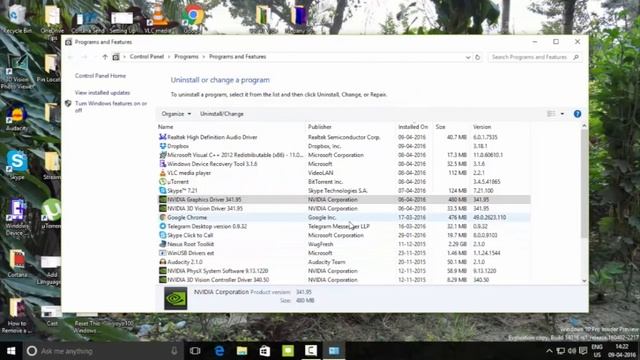Click the Nexus Root Toolkit list icon
This screenshot has width=640, height=360.
(x=162, y=244)
